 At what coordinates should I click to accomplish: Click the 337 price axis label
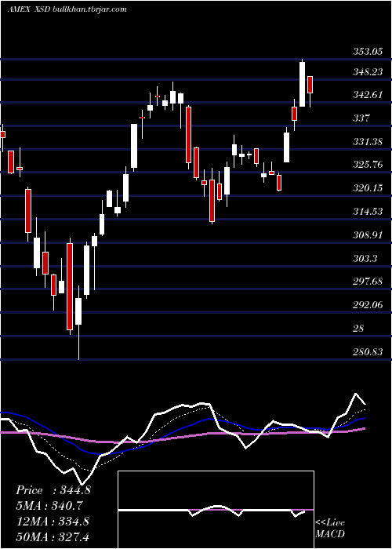[361, 118]
